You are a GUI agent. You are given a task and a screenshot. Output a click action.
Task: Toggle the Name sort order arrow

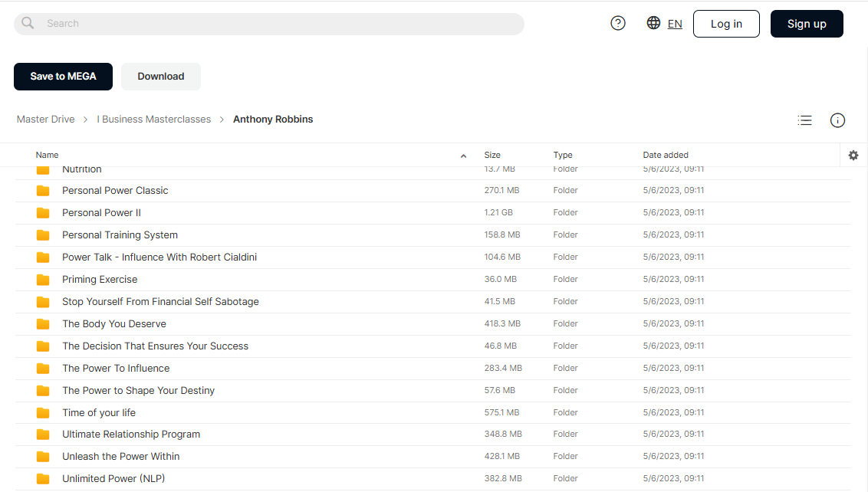[x=463, y=156]
